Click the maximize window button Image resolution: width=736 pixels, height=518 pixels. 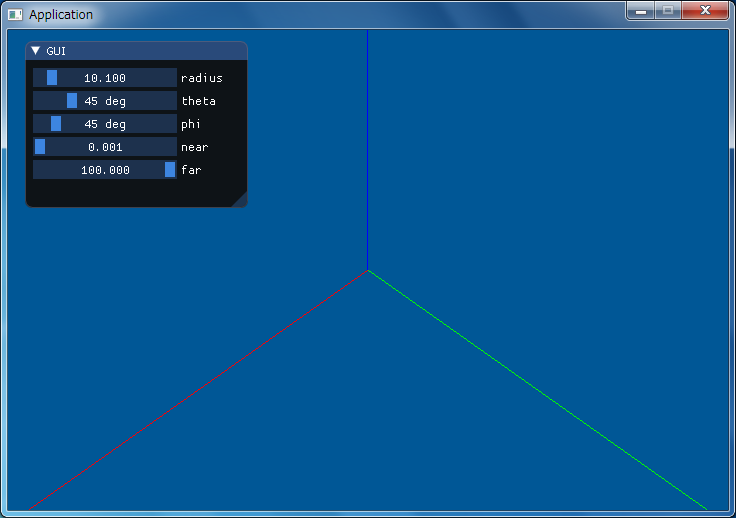[x=668, y=10]
